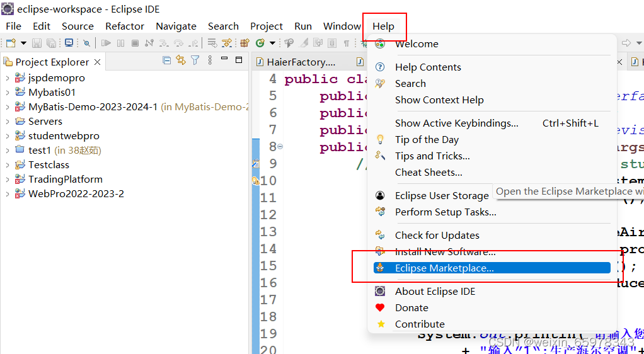Expand the Servers folder node
Screen dimensions: 644x354
point(8,121)
